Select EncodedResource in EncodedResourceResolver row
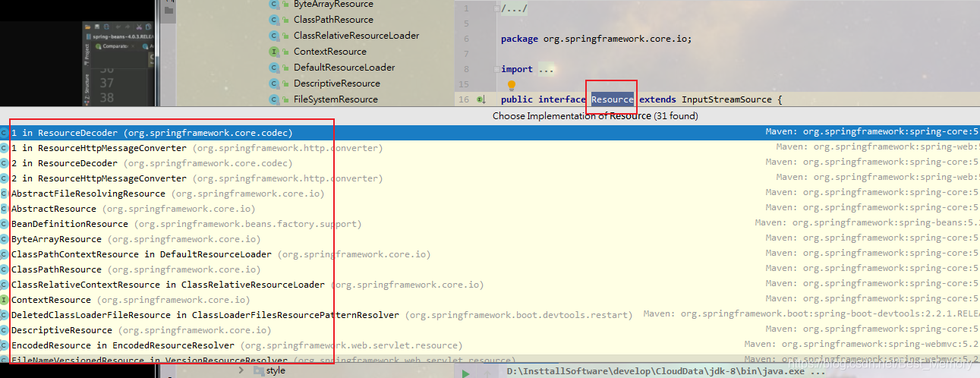This screenshot has width=980, height=378. pos(490,345)
